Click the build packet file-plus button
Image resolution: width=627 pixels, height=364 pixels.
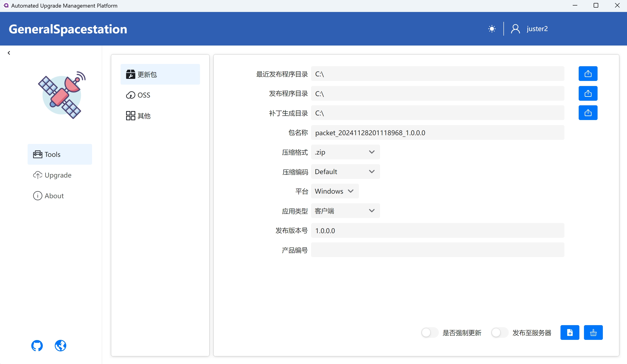coord(570,332)
